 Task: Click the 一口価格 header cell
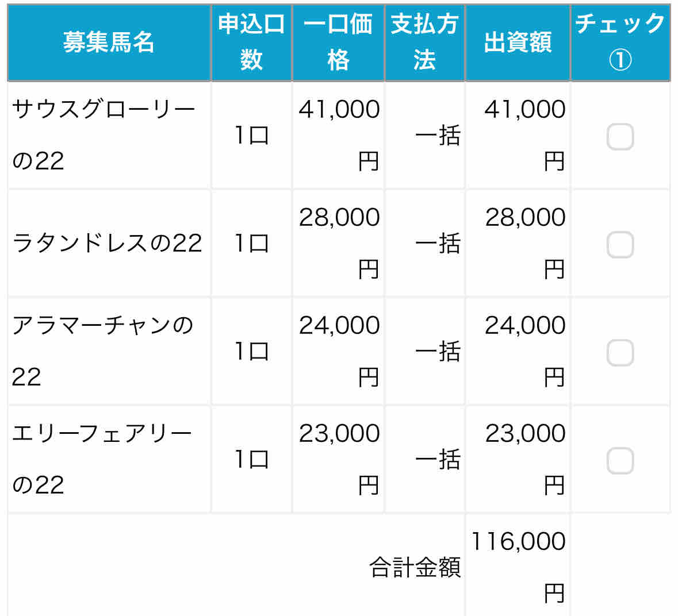point(338,43)
